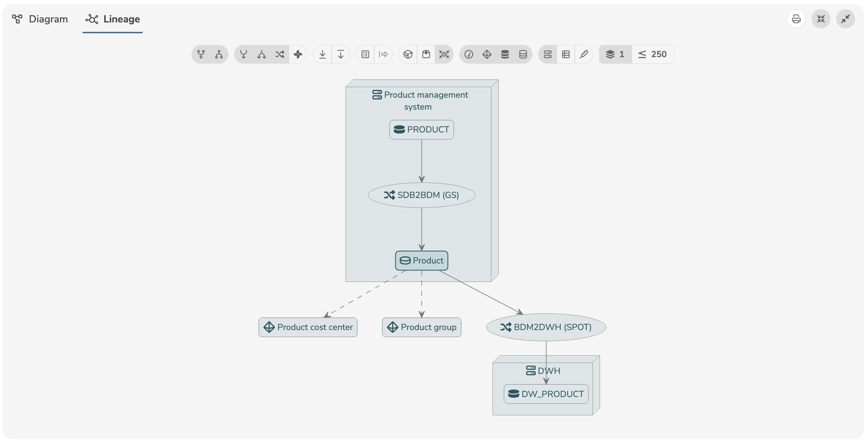868x443 pixels.
Task: Click the open box package icon
Action: 408,54
